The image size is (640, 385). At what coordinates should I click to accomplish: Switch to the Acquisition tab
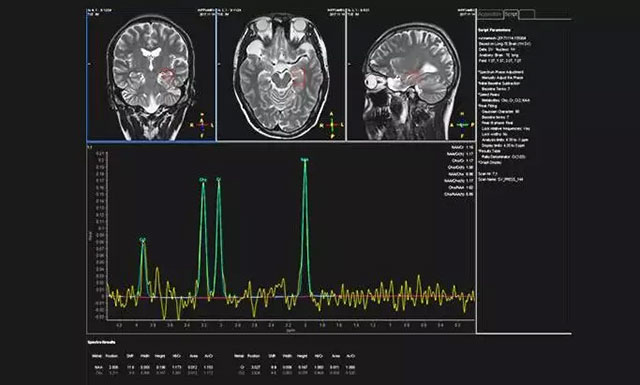(x=490, y=14)
